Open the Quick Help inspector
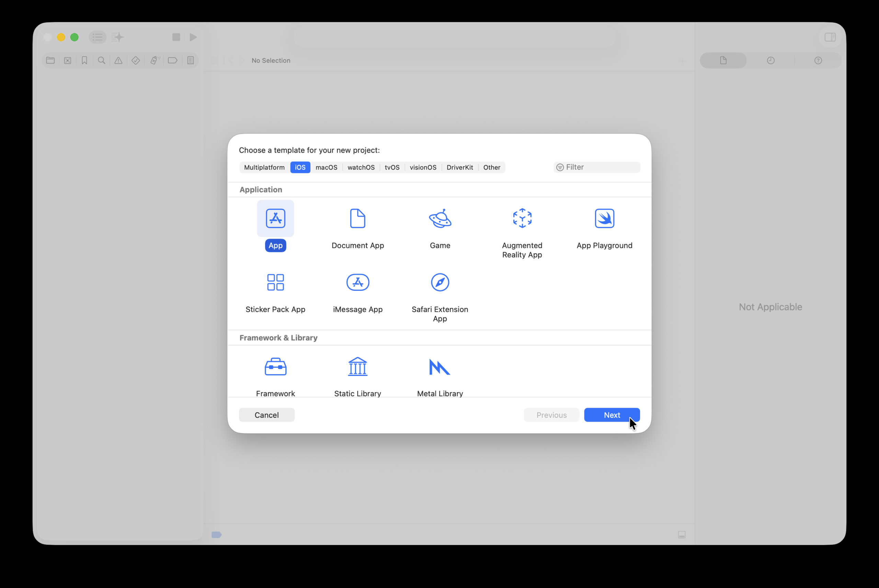The image size is (879, 588). point(818,60)
